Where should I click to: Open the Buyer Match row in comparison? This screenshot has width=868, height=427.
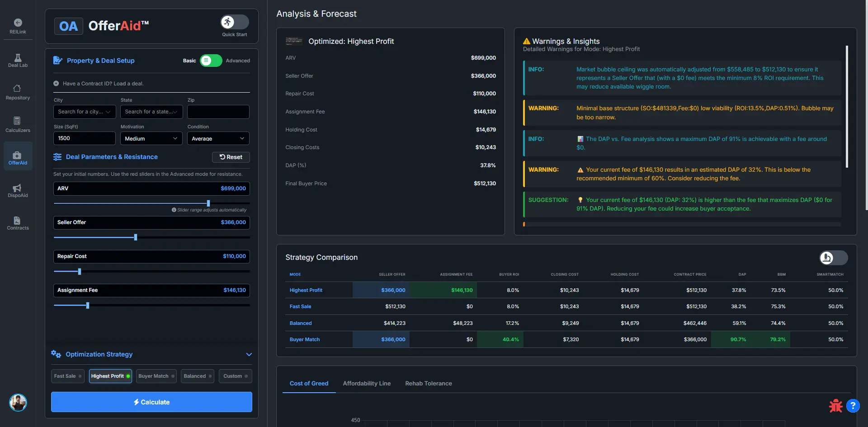pyautogui.click(x=566, y=339)
